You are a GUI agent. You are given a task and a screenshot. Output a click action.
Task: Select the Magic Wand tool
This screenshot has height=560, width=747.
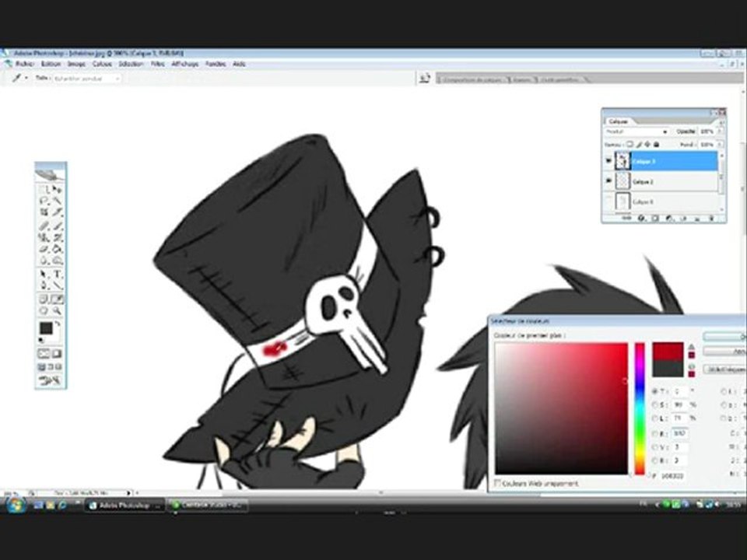57,201
